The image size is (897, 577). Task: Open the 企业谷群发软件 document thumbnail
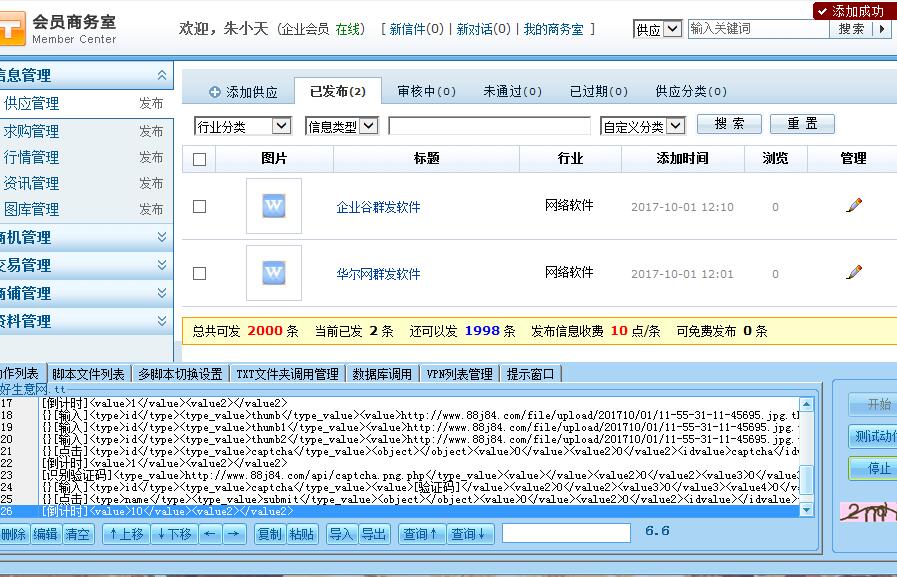pyautogui.click(x=274, y=206)
